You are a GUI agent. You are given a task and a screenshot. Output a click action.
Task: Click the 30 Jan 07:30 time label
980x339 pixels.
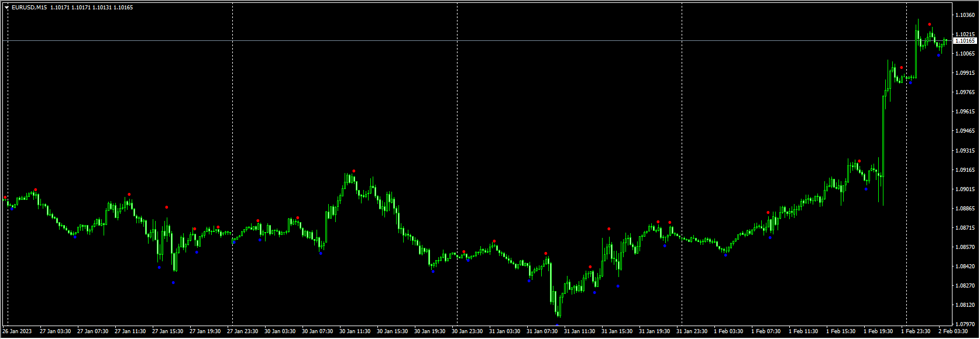point(317,331)
